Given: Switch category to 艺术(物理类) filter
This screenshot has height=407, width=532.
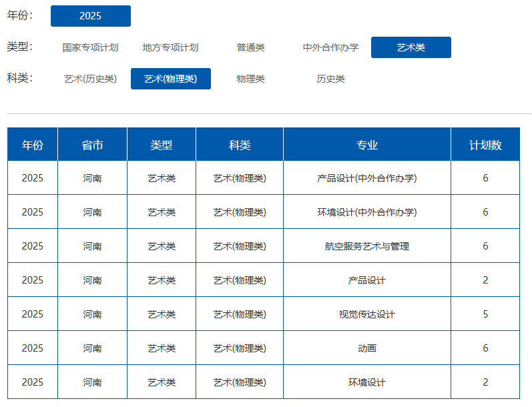Looking at the screenshot, I should click(x=171, y=79).
